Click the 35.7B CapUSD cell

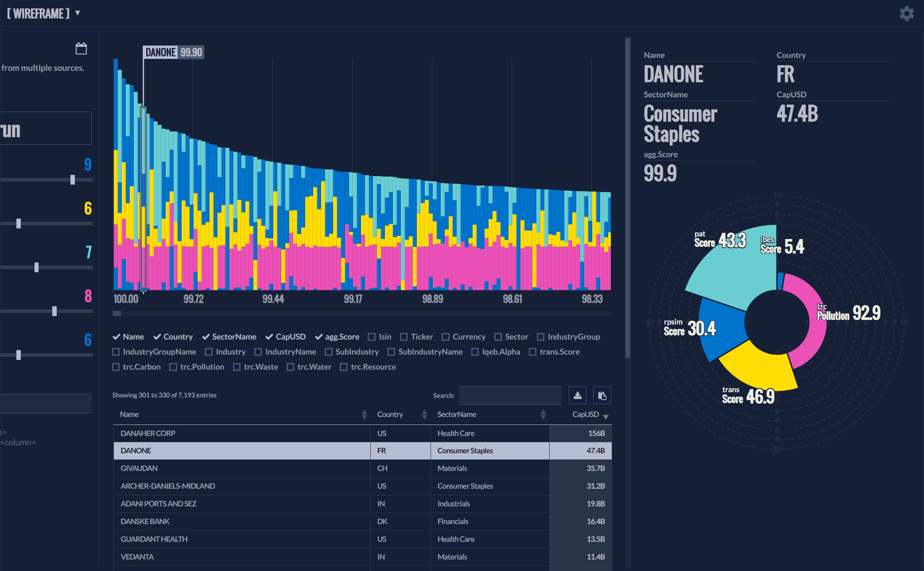(581, 468)
